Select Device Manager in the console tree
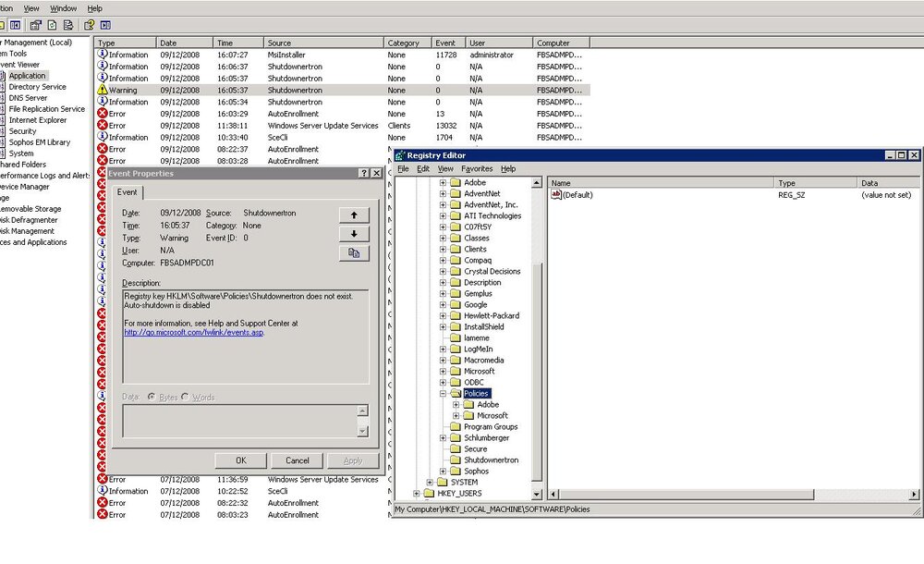This screenshot has height=564, width=924. [x=24, y=187]
